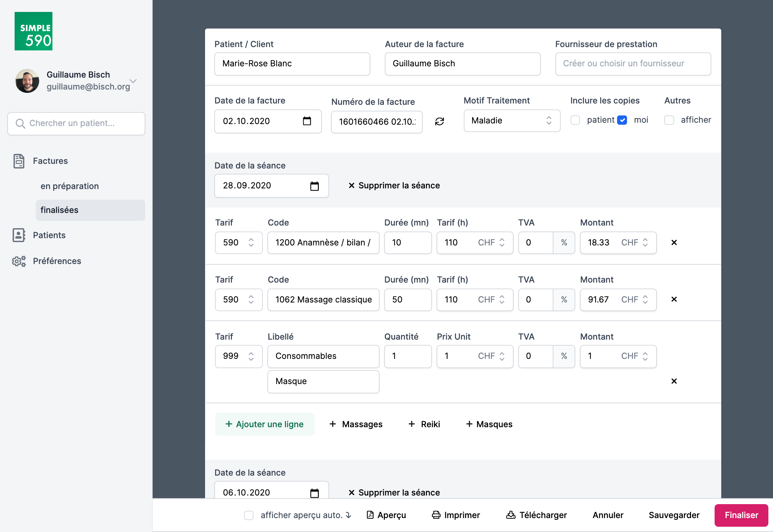Open the Tarif 999 selector
This screenshot has width=773, height=532.
[x=238, y=356]
